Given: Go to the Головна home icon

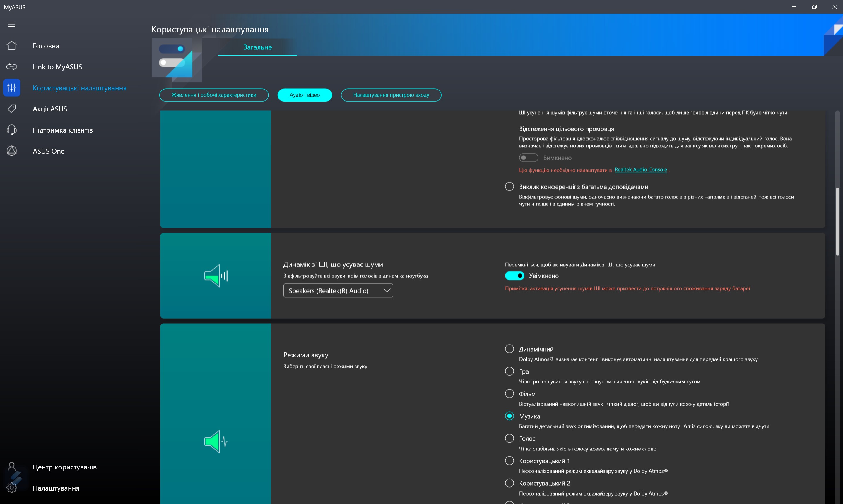Looking at the screenshot, I should (11, 46).
